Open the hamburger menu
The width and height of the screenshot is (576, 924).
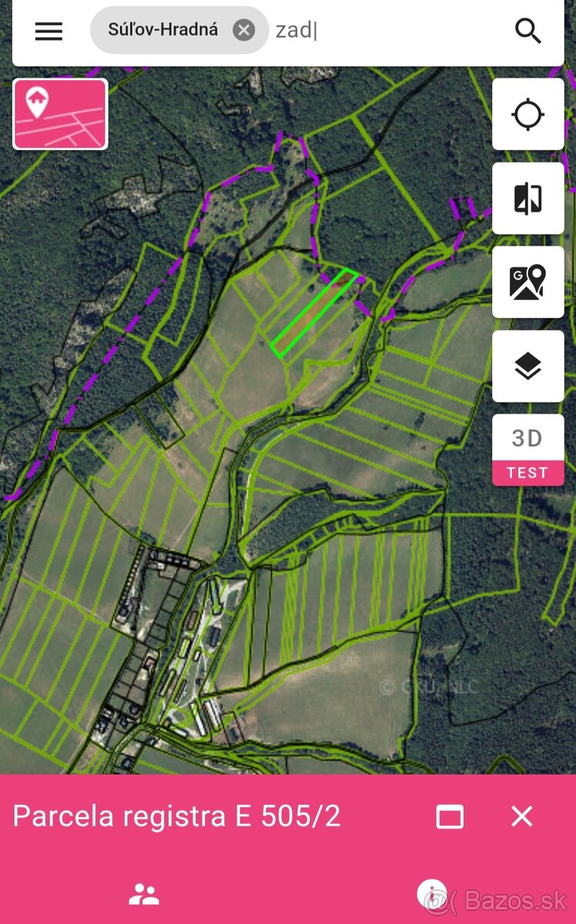pyautogui.click(x=49, y=31)
